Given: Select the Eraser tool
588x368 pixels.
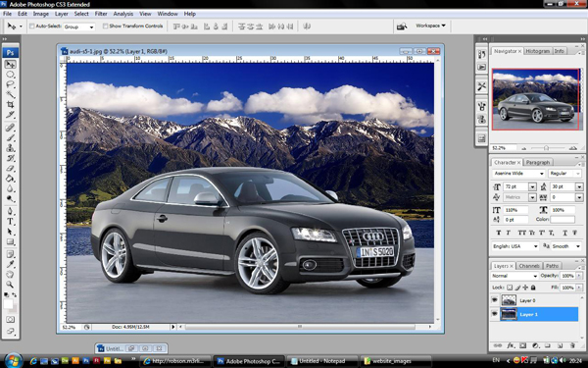Looking at the screenshot, I should (10, 168).
